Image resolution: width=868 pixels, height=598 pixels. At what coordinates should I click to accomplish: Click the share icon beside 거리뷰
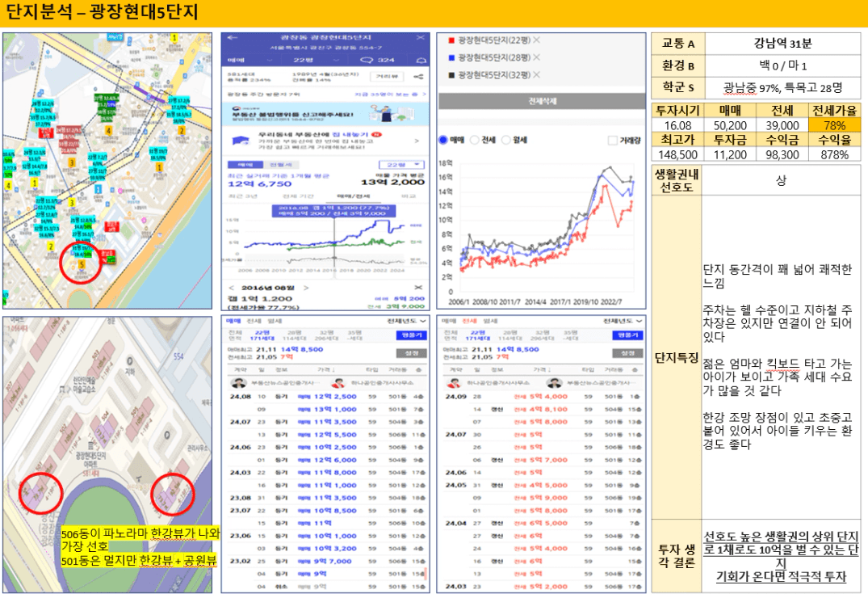(419, 77)
